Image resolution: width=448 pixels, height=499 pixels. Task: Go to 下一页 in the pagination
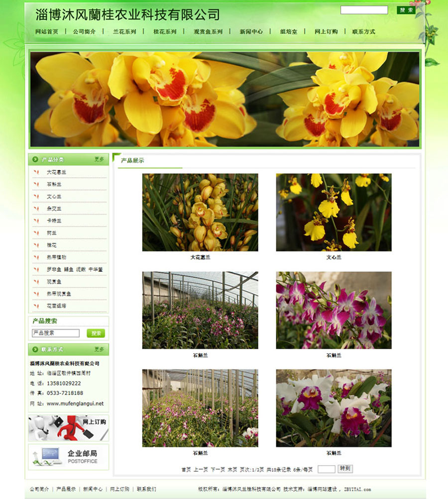(218, 470)
